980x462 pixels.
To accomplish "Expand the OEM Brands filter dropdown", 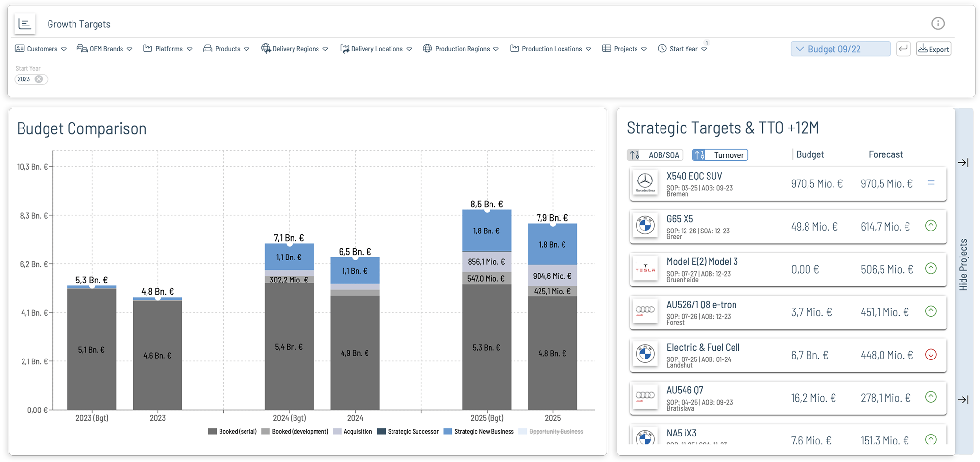I will (130, 49).
